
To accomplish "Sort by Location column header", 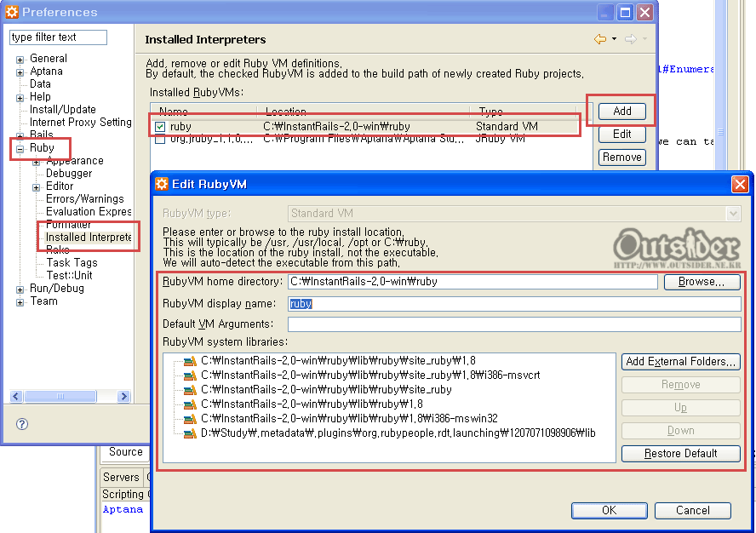I will tap(363, 112).
